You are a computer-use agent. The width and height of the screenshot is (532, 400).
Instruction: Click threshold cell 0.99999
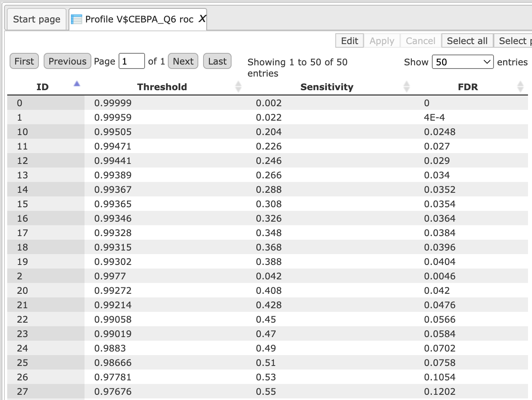pyautogui.click(x=113, y=103)
